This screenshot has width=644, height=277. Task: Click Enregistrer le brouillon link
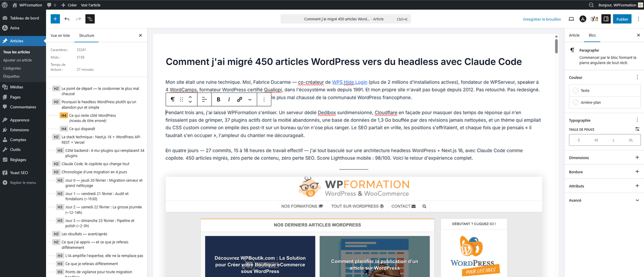click(x=541, y=19)
